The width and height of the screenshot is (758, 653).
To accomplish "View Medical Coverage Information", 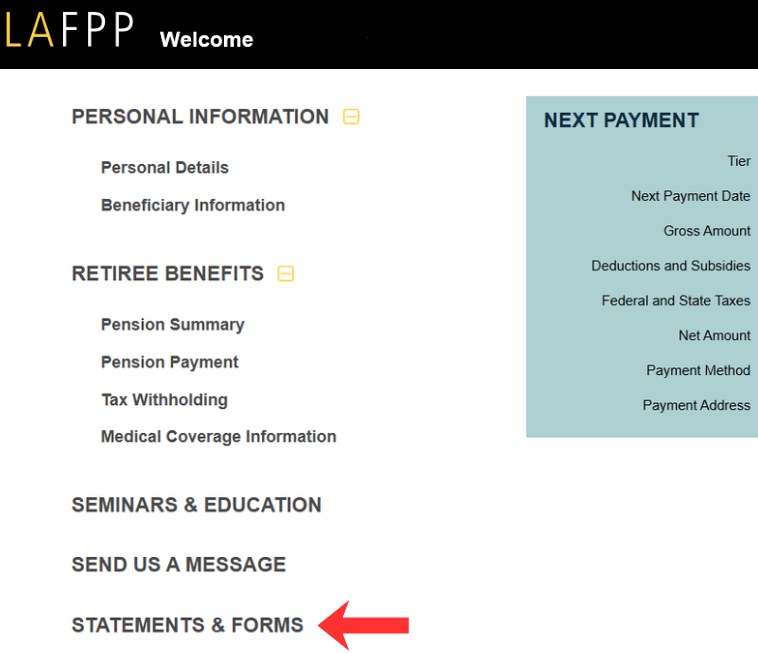I will click(x=218, y=437).
